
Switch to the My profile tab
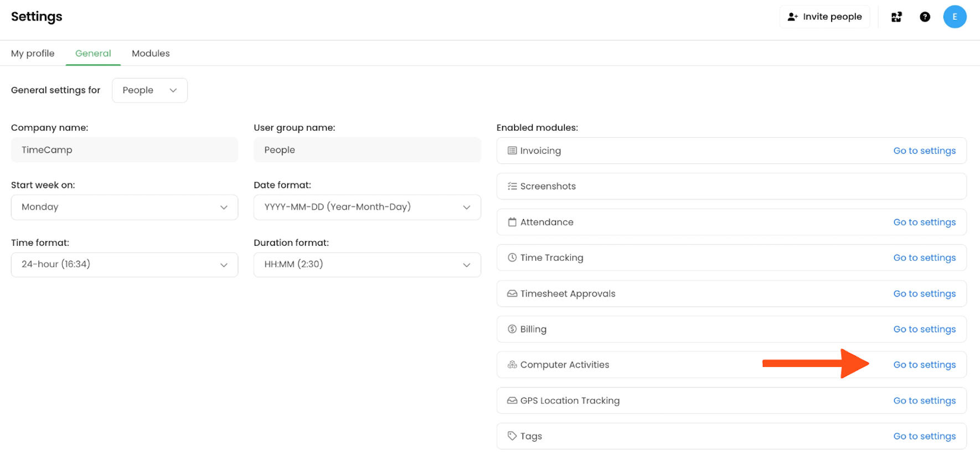click(33, 54)
